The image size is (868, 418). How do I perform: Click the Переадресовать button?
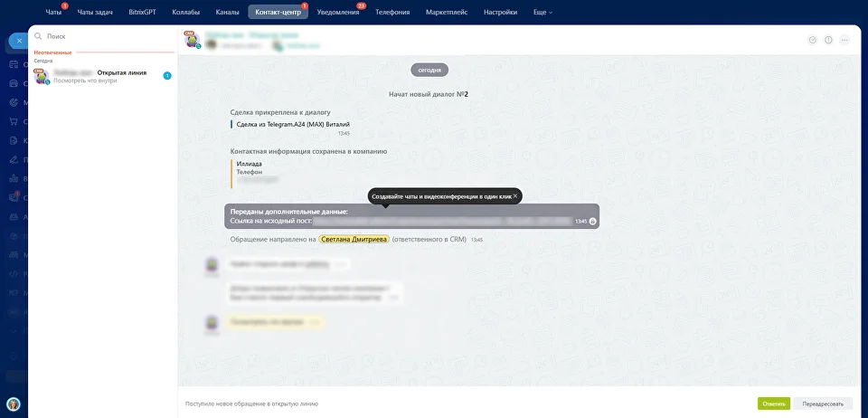tap(823, 404)
